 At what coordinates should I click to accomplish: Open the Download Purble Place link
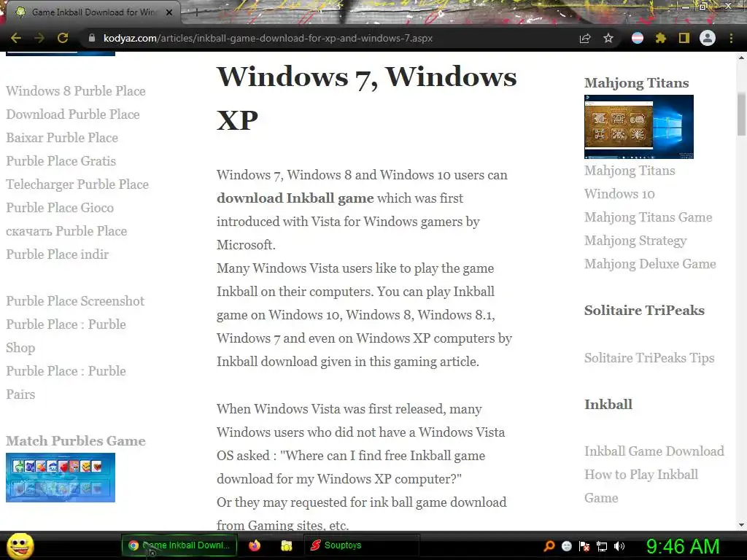(73, 114)
